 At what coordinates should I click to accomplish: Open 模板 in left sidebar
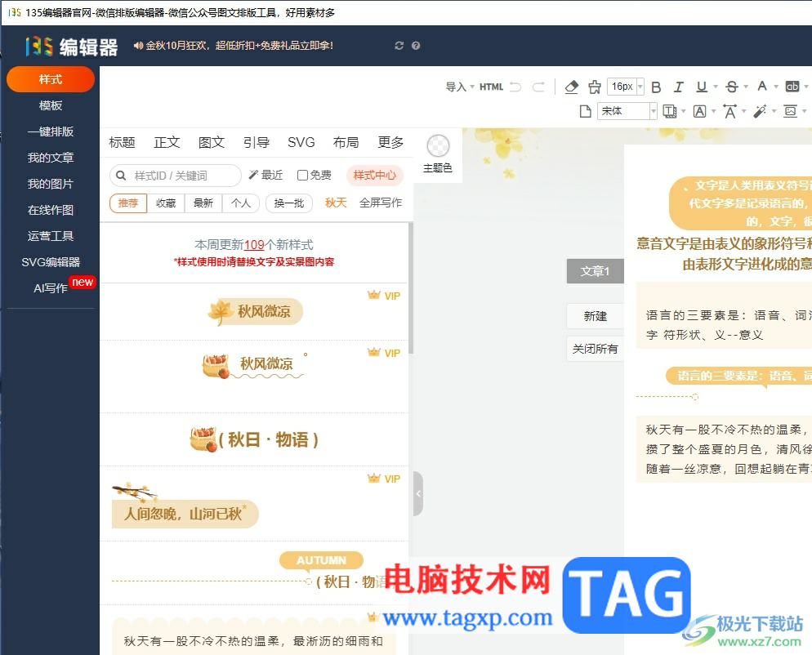50,105
